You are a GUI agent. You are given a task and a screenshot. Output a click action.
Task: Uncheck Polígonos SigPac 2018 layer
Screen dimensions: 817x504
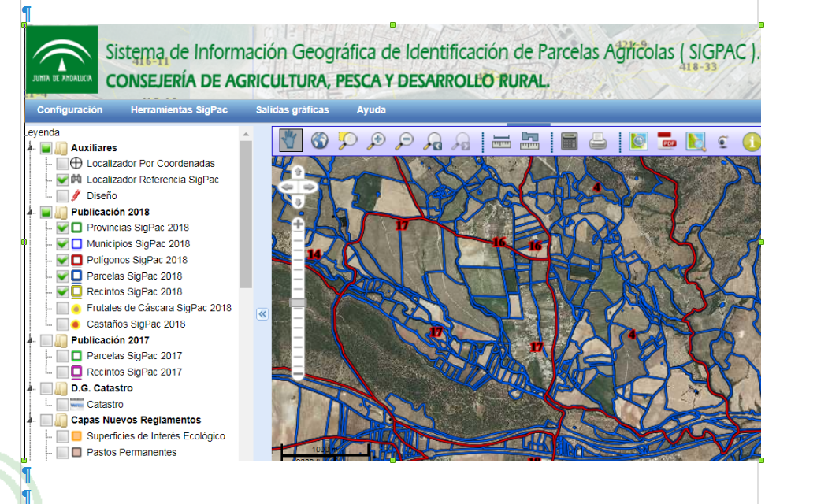(62, 260)
